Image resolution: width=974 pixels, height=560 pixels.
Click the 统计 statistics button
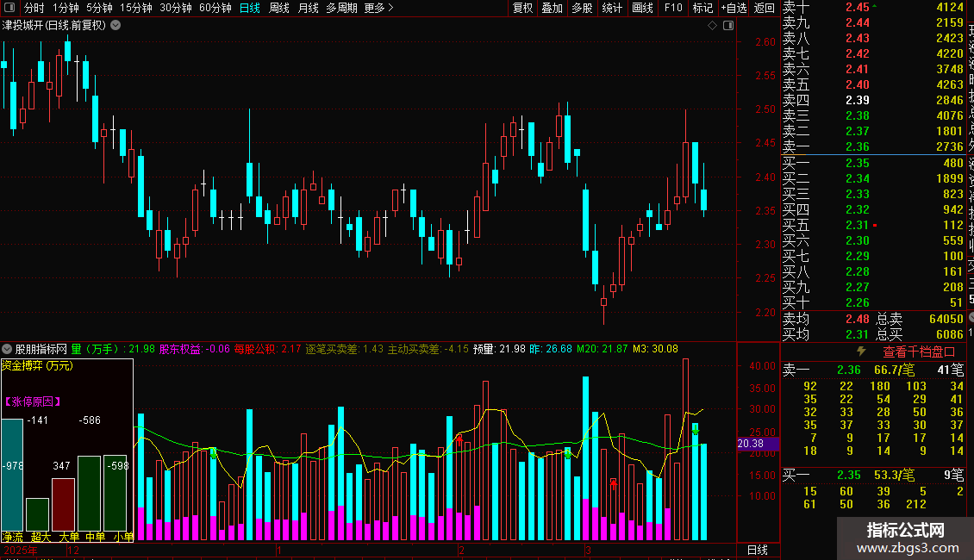612,8
